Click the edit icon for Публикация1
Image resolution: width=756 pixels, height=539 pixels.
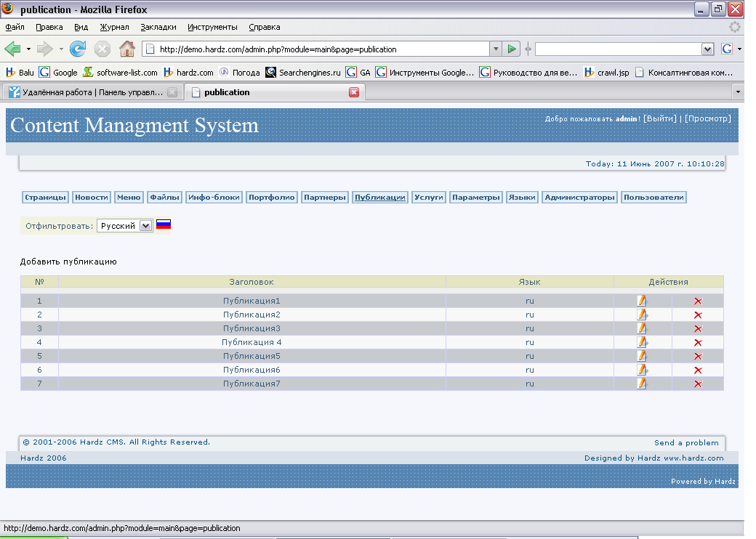click(642, 301)
